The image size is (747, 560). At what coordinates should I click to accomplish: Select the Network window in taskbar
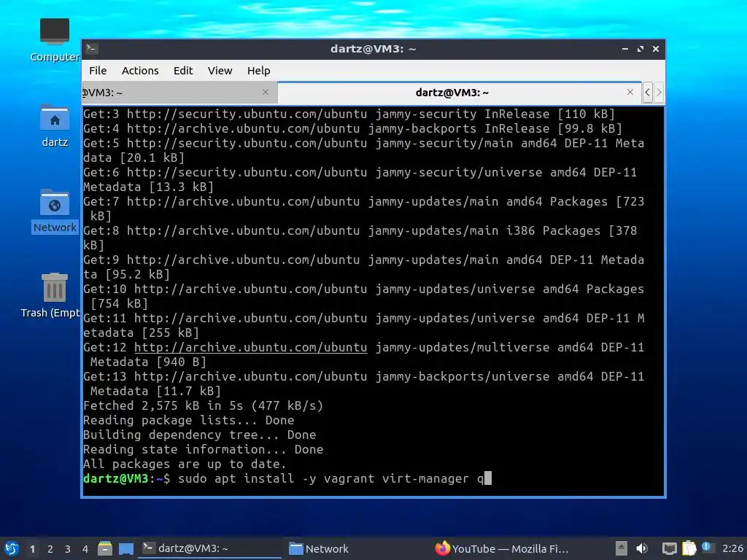pyautogui.click(x=355, y=548)
